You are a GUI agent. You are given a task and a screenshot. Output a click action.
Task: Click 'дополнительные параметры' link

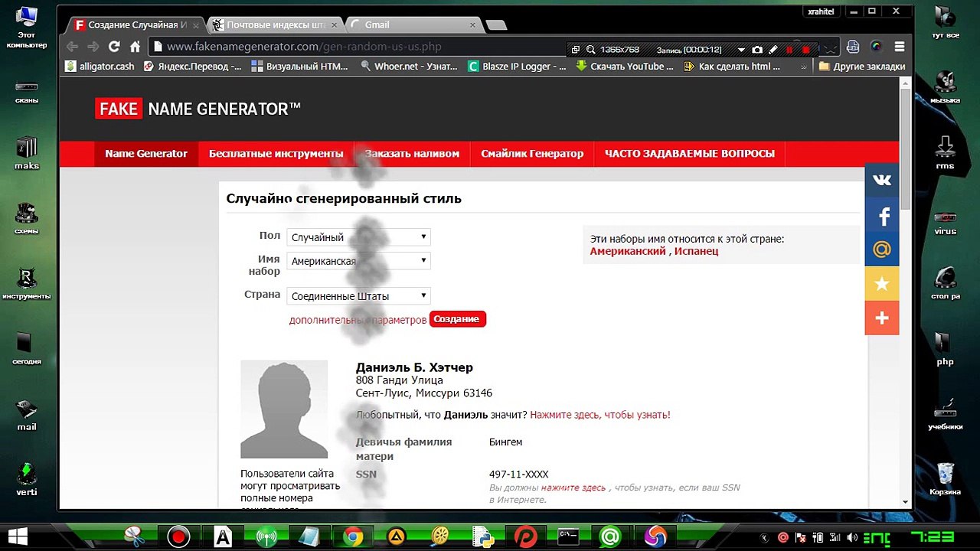pos(358,320)
